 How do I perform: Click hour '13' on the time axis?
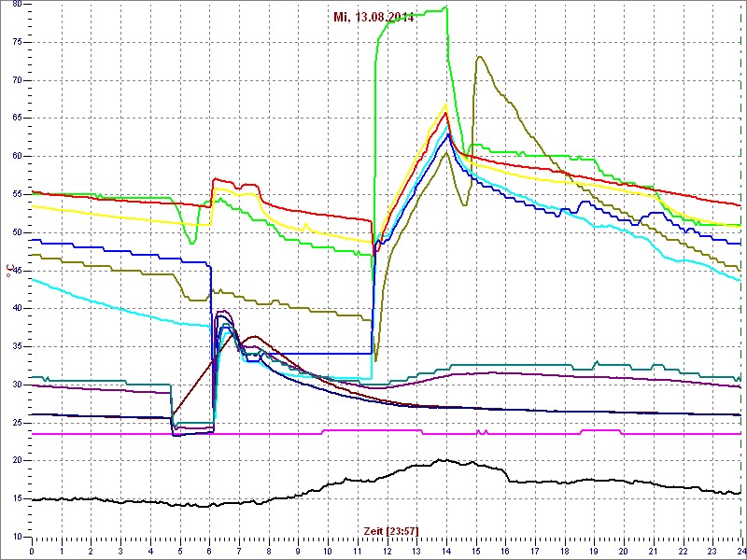(416, 552)
